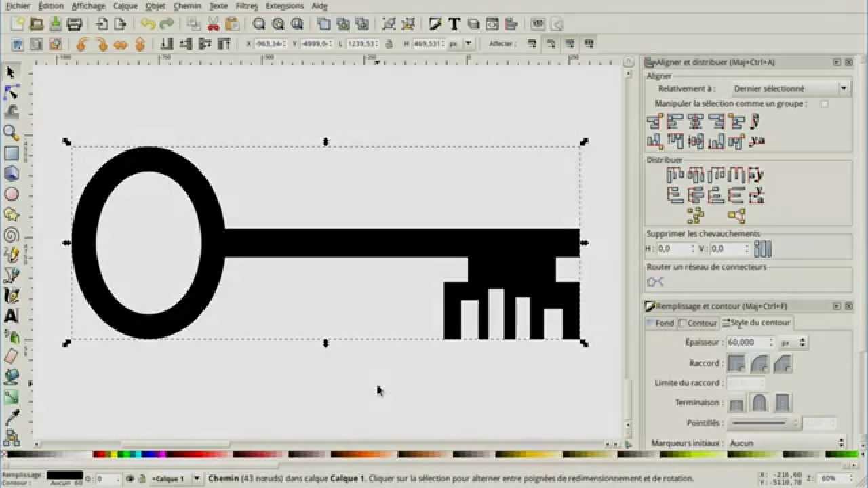
Task: Iconify the Aligner et distribuer panel
Action: (x=837, y=62)
